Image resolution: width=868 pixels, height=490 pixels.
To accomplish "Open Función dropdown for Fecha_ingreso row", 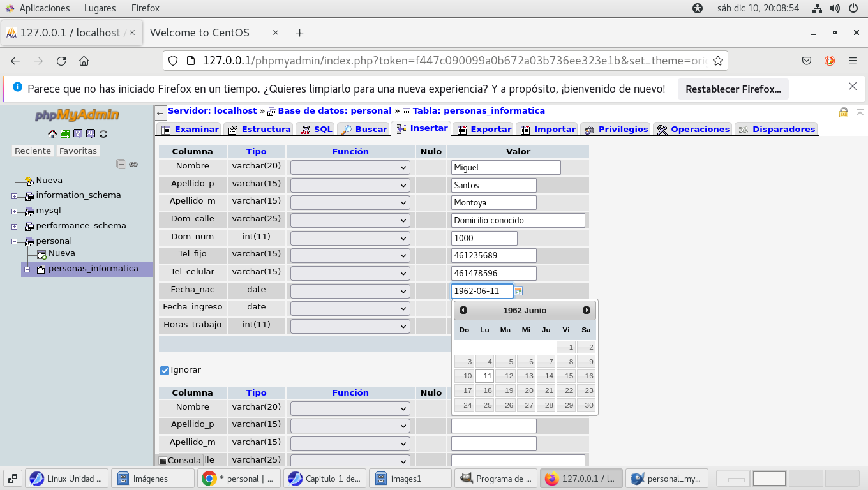I will click(x=350, y=308).
